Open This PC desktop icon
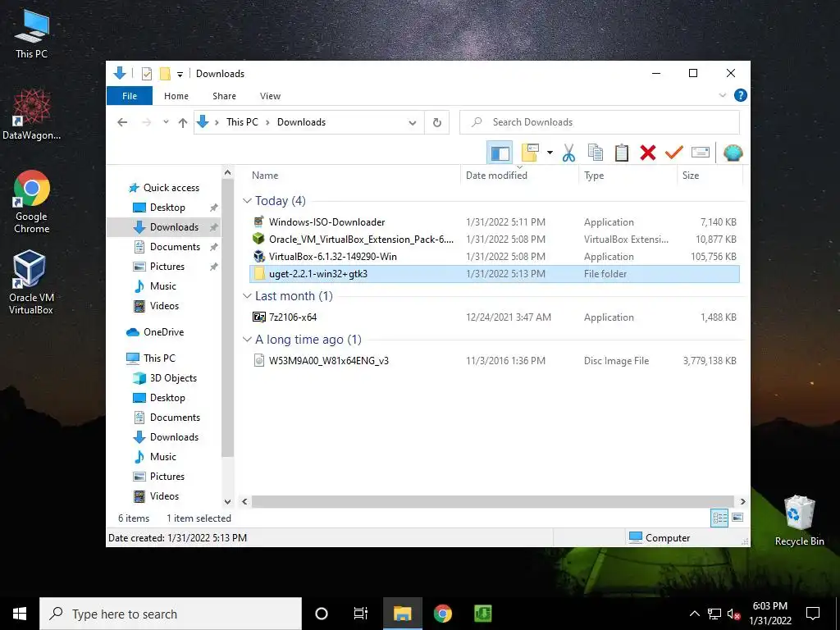Screen dimensions: 840x630 32,34
